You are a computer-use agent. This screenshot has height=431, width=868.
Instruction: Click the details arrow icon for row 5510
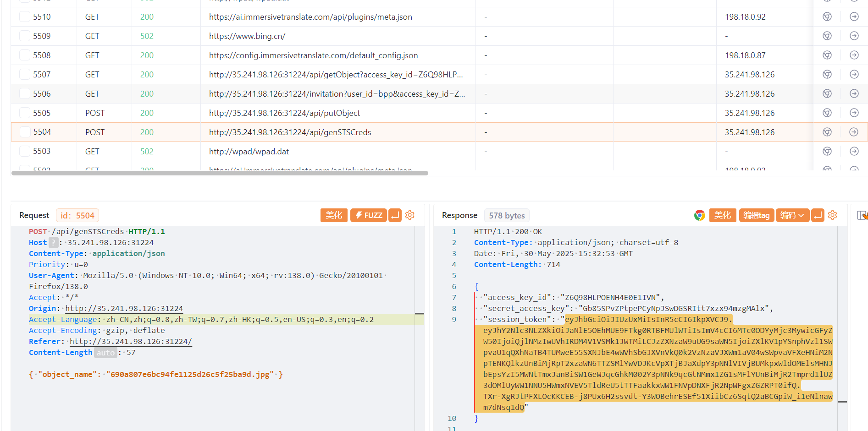click(854, 16)
